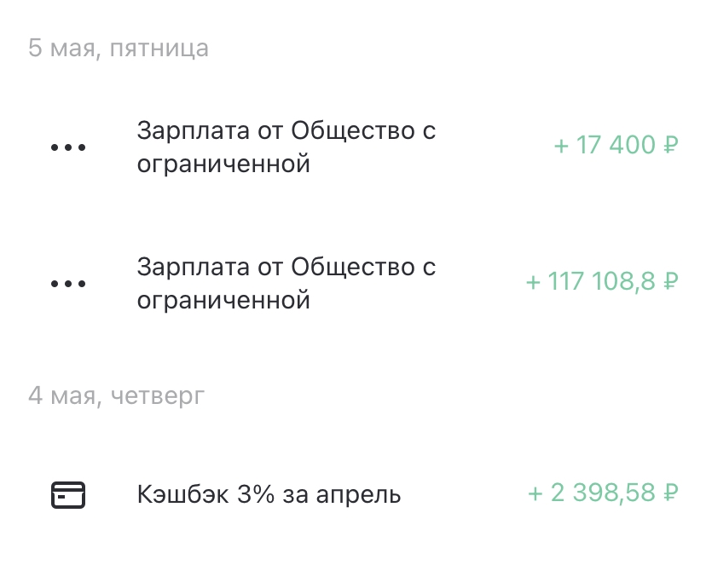Click the plus sign before 2 398,58 ₽

click(535, 493)
